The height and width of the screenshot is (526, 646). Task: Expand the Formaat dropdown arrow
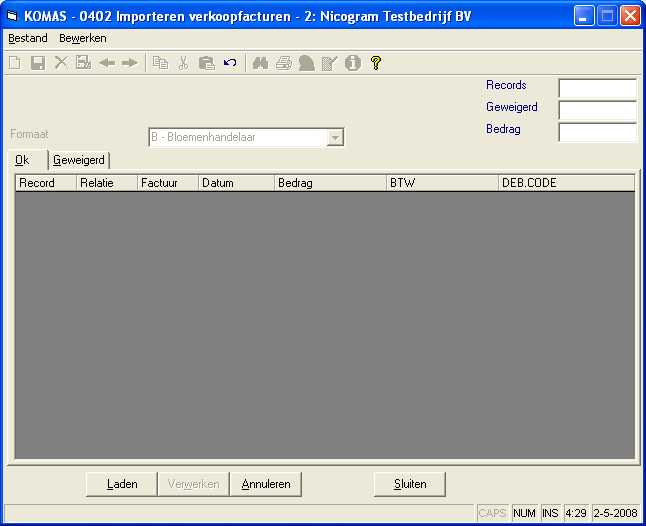pyautogui.click(x=335, y=138)
